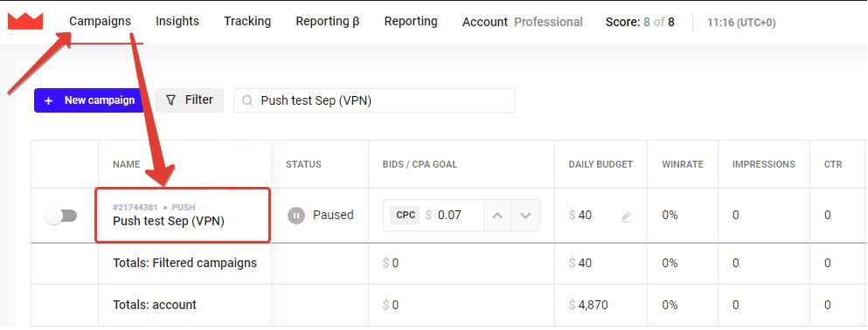Open the Campaigns tab

point(101,22)
